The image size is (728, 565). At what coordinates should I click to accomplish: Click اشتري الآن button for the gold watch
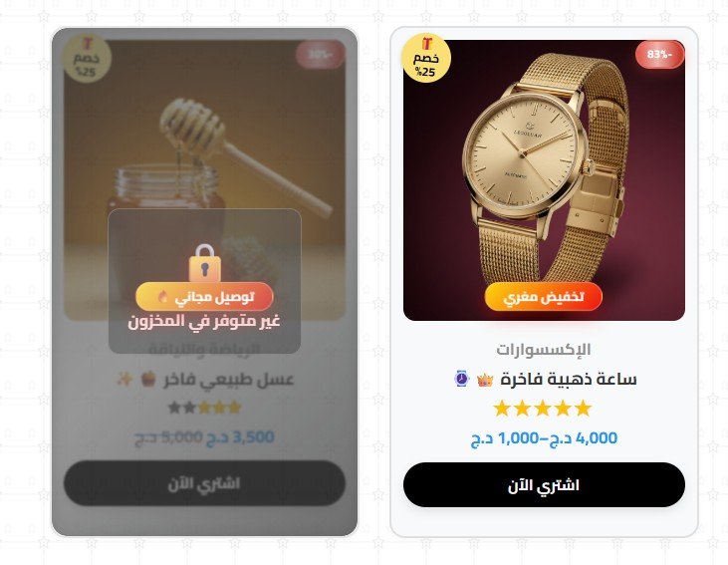pyautogui.click(x=544, y=484)
